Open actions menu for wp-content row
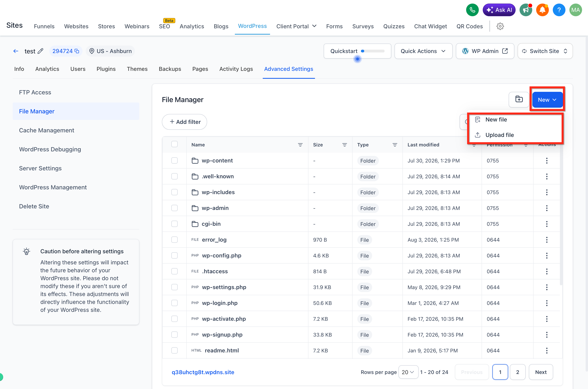588x389 pixels. (x=547, y=161)
